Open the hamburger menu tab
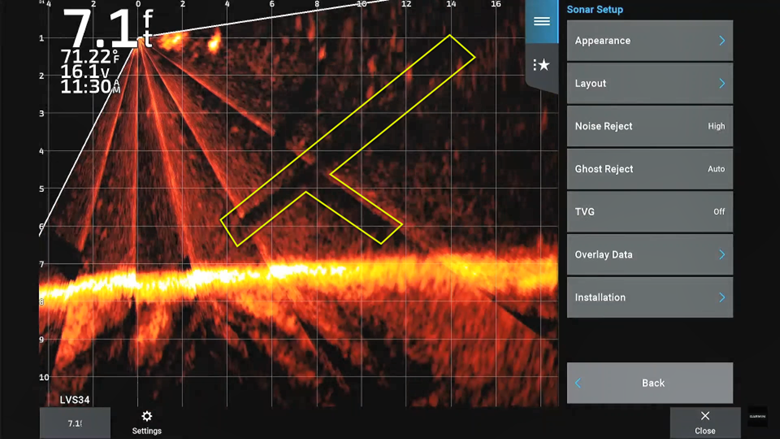 click(541, 22)
